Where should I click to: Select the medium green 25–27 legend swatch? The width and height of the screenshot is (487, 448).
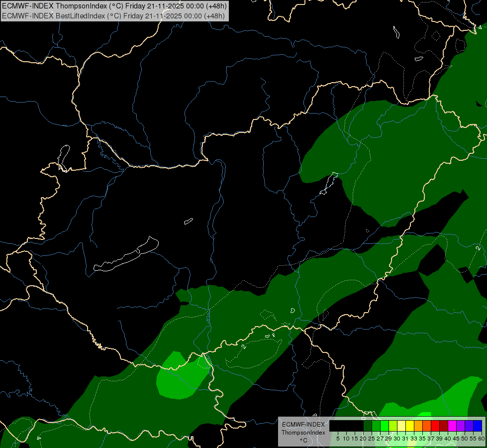click(x=376, y=426)
